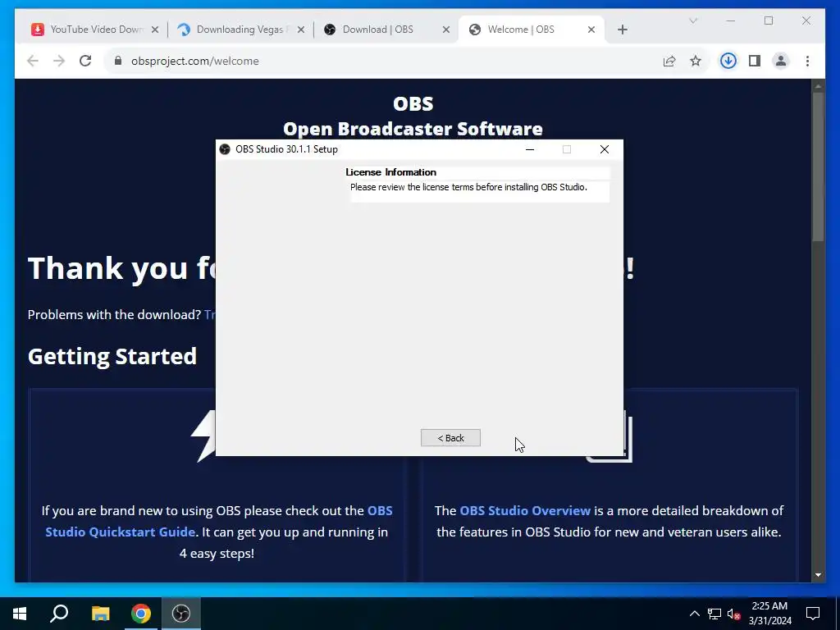Close the YouTube Video Downloader tab
This screenshot has height=630, width=840.
[155, 30]
